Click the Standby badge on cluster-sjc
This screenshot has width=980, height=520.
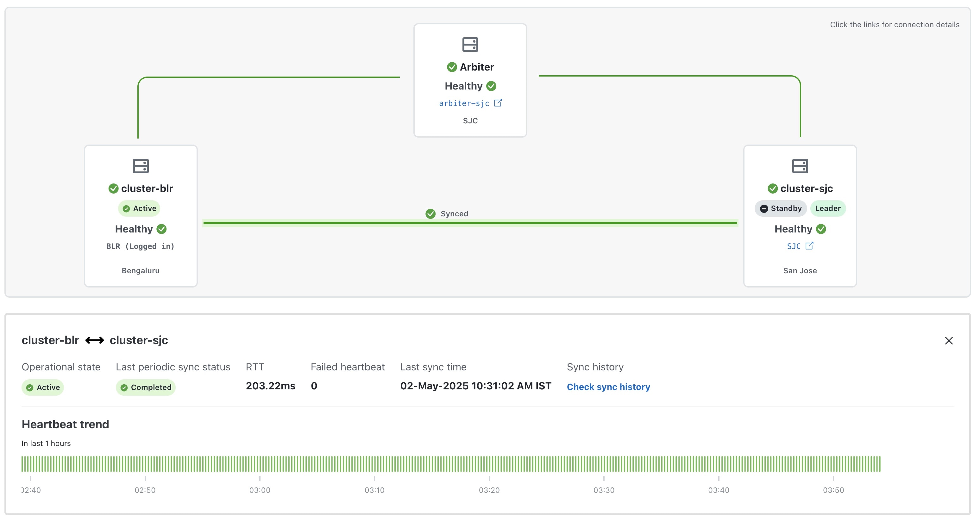(781, 209)
